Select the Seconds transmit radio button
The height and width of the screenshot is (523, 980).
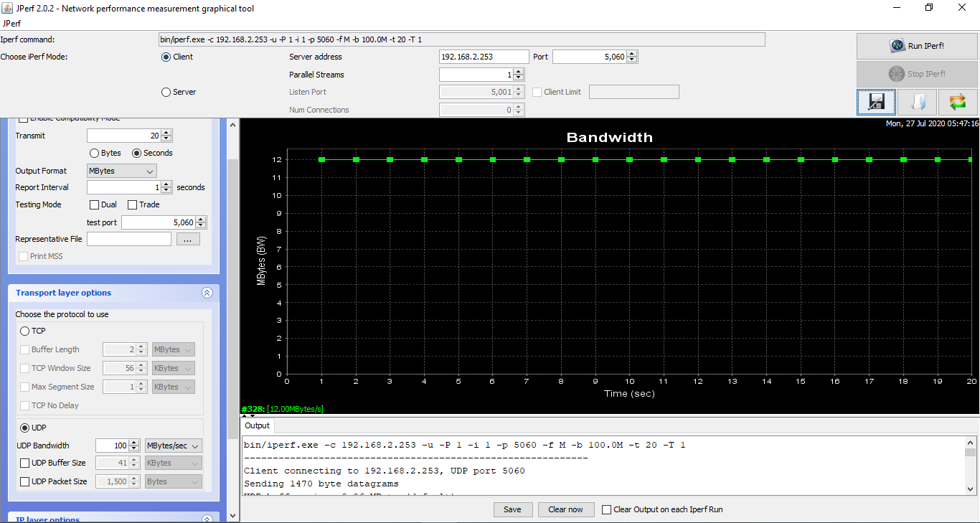[x=136, y=153]
